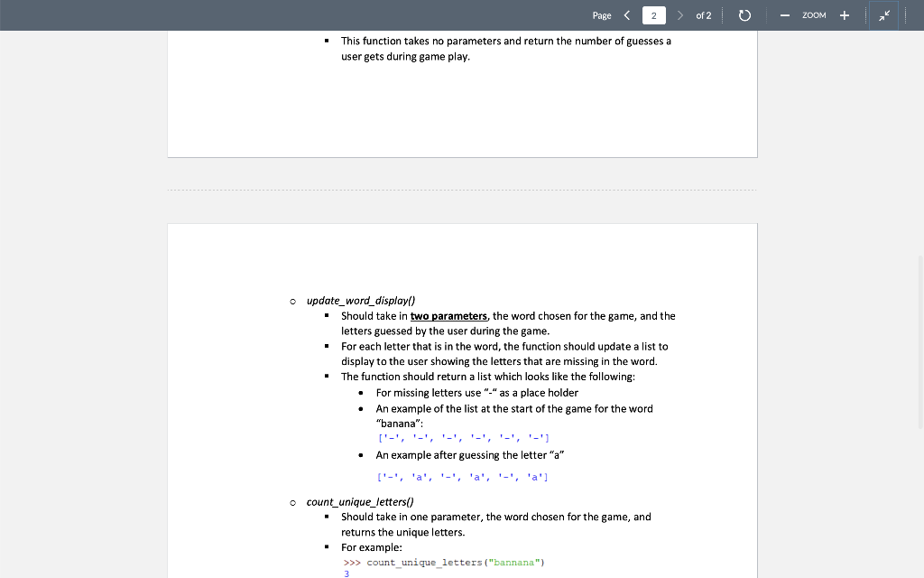Zoom out with the minus icon
924x578 pixels.
tap(784, 15)
